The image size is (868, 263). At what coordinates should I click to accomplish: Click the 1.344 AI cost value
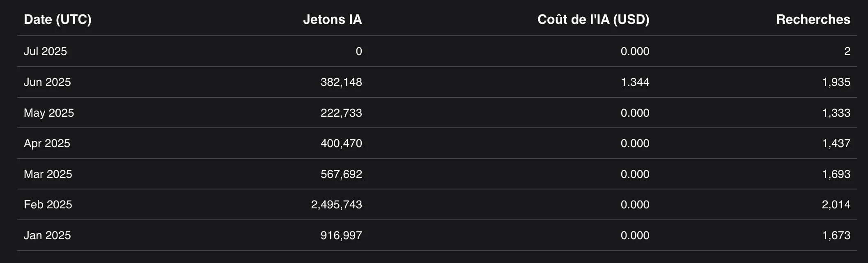634,82
